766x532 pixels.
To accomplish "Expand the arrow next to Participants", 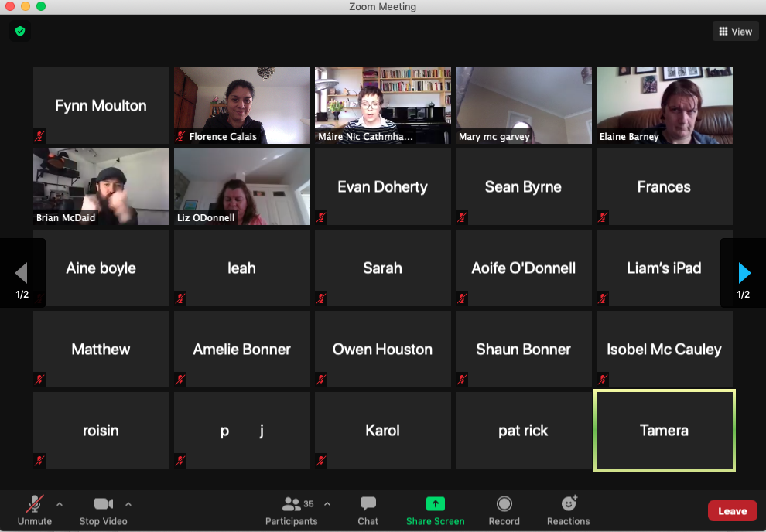I will coord(327,504).
